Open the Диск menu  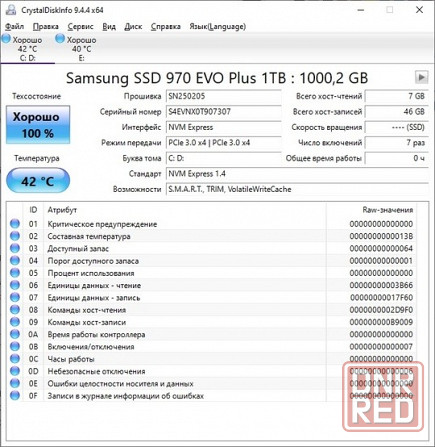pos(133,26)
